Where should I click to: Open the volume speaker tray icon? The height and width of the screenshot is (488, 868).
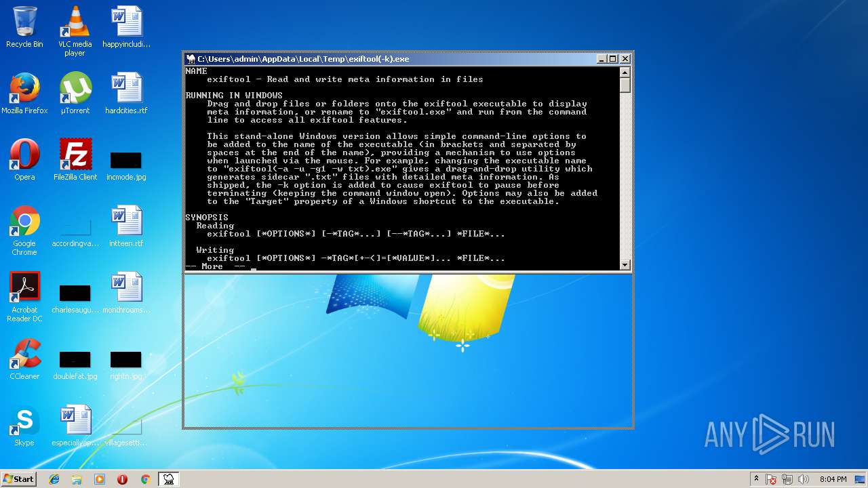(x=804, y=479)
